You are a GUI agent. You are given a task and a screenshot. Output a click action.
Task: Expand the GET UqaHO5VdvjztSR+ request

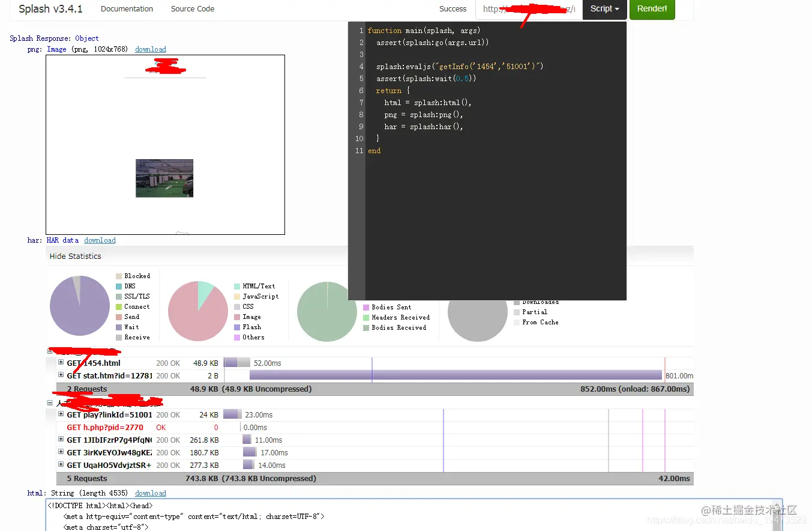pos(61,465)
